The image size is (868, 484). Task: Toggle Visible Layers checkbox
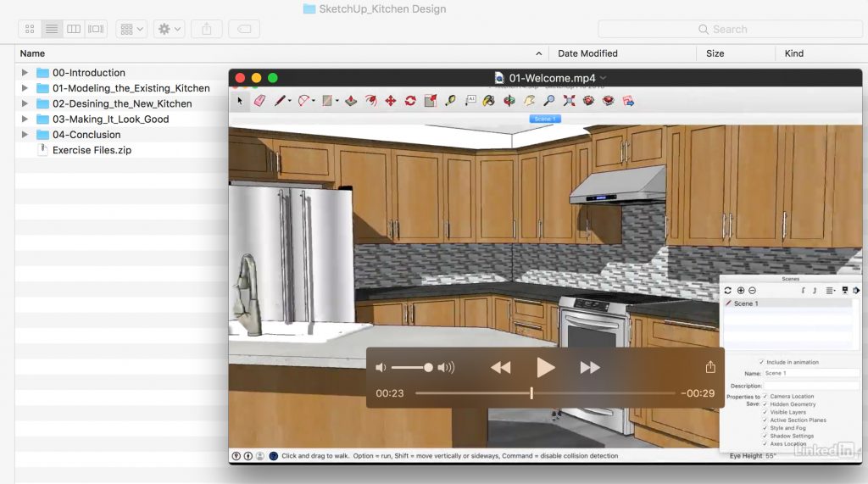[x=765, y=412]
